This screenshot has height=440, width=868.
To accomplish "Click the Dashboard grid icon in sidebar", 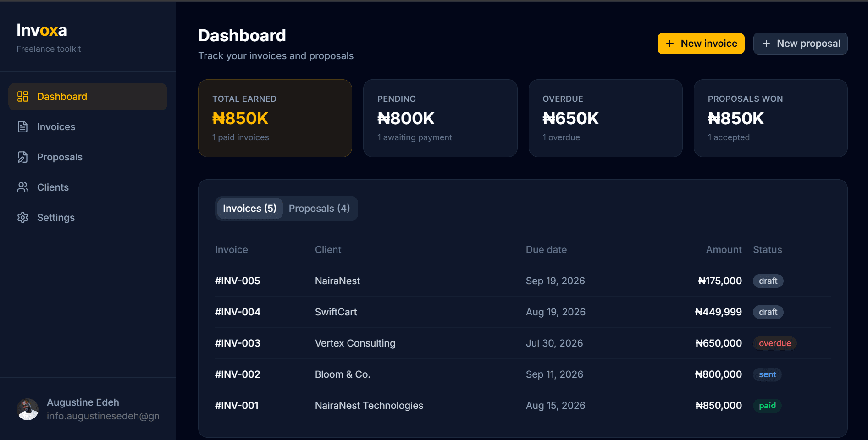I will [x=23, y=96].
